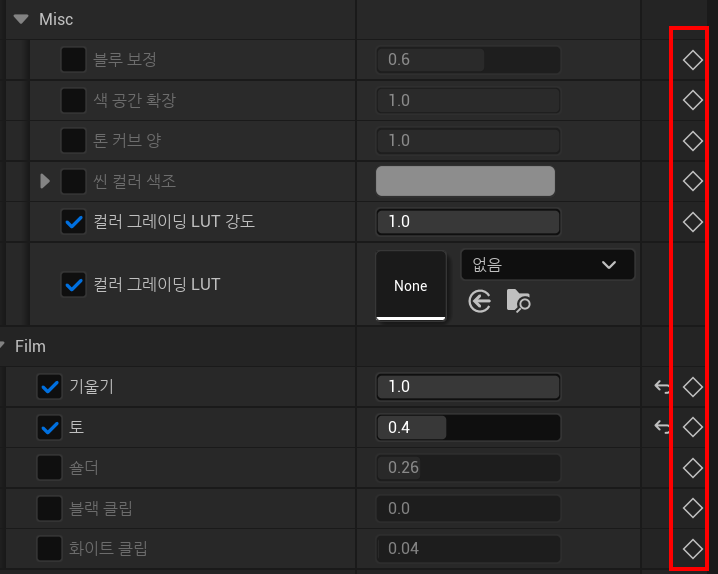Image resolution: width=718 pixels, height=574 pixels.
Task: Use selected asset for color grading LUT
Action: point(479,301)
